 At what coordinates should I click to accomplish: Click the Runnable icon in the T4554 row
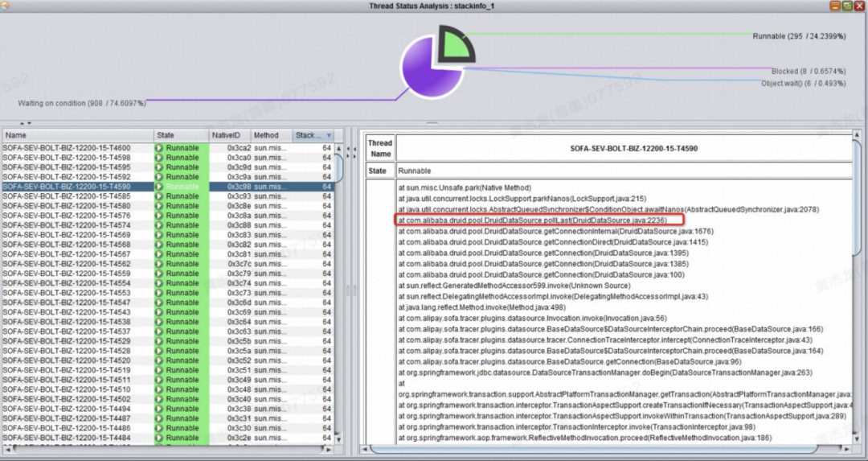click(x=159, y=283)
